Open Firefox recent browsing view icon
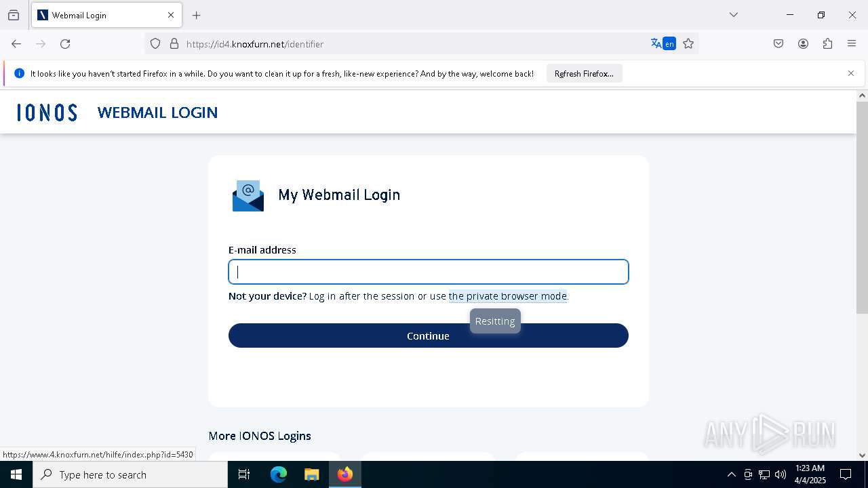The height and width of the screenshot is (488, 868). click(14, 15)
